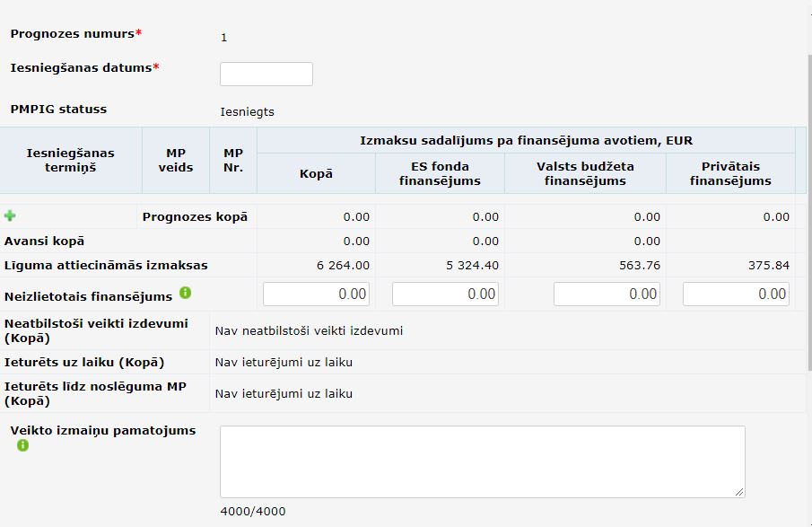Click the Valsts budžeta finansējums header

[585, 173]
